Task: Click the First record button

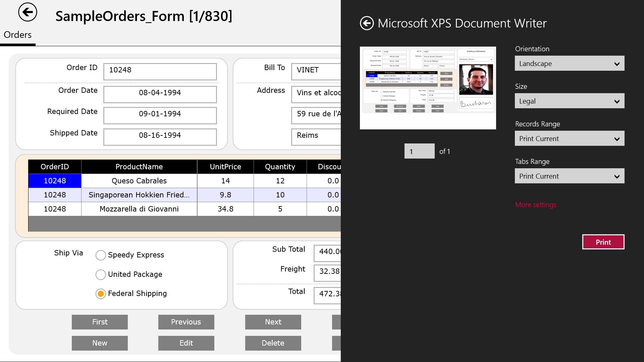Action: (x=100, y=322)
